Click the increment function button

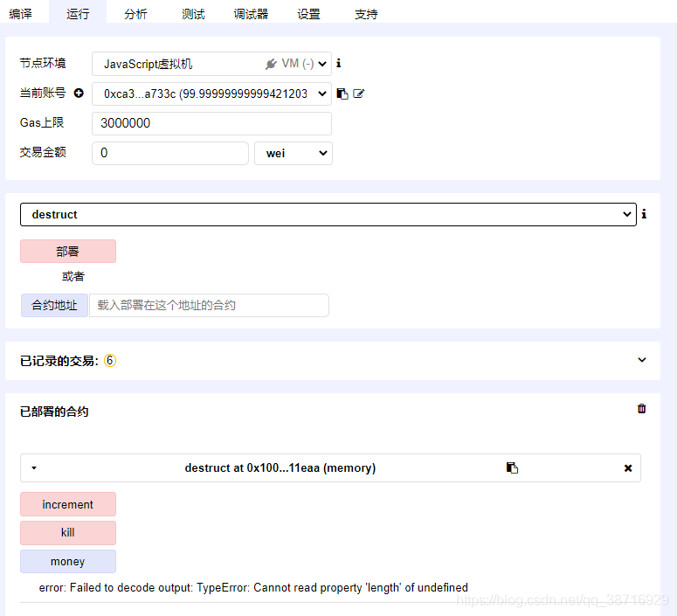68,504
